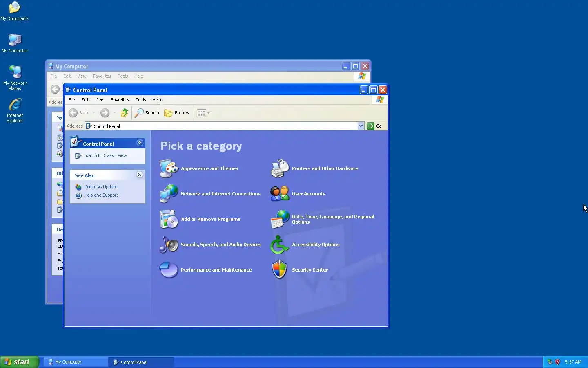Click Back button in My Computer window

pyautogui.click(x=55, y=89)
